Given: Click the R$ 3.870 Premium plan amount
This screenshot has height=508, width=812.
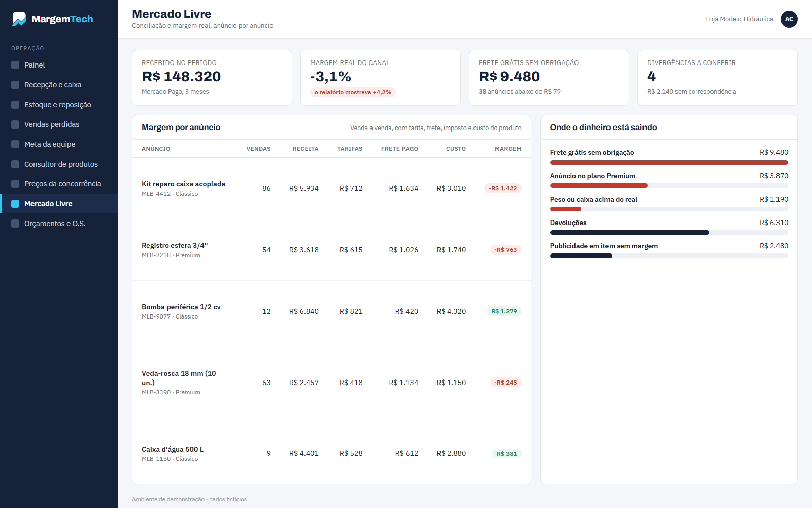Looking at the screenshot, I should [x=774, y=176].
